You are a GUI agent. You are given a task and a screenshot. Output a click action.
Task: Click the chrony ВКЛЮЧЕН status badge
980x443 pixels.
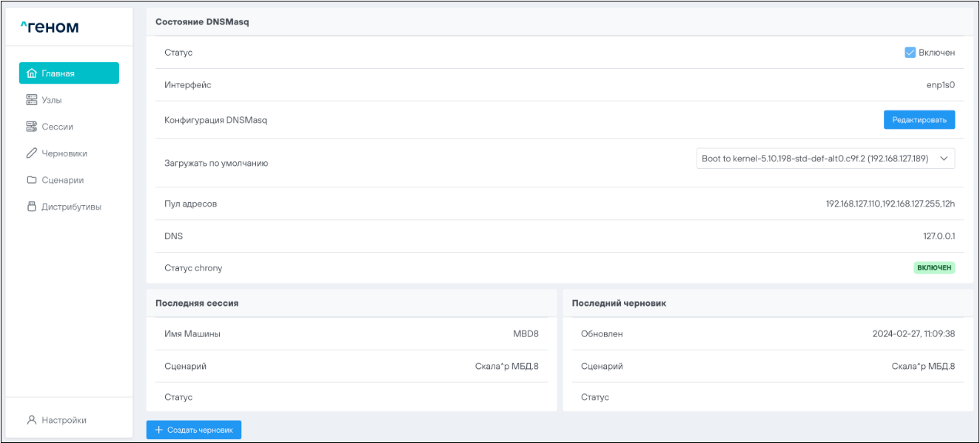coord(934,267)
